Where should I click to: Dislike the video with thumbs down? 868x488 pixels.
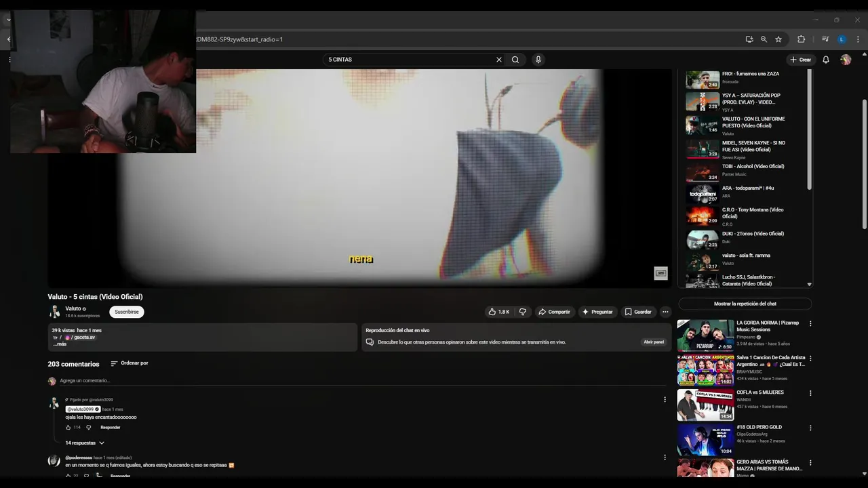522,312
